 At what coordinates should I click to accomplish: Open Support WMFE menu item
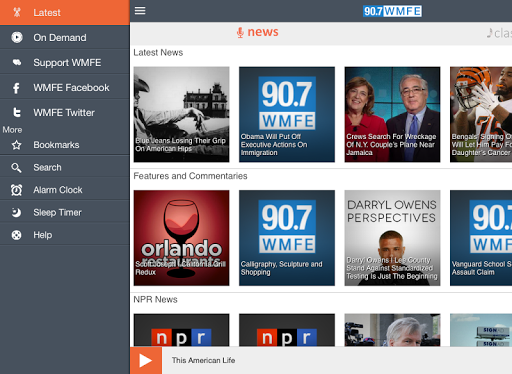click(x=65, y=62)
